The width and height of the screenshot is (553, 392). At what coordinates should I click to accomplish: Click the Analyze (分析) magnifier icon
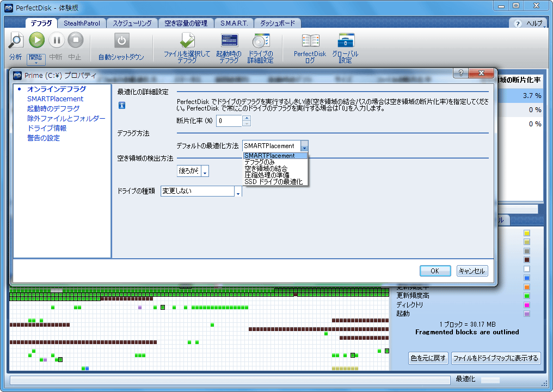coord(16,40)
